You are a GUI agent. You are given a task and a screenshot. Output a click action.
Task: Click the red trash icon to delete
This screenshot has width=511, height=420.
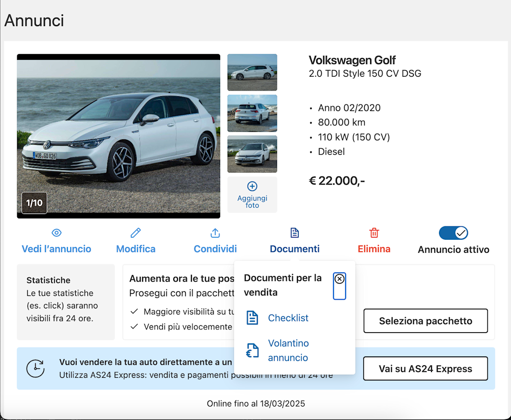(374, 233)
